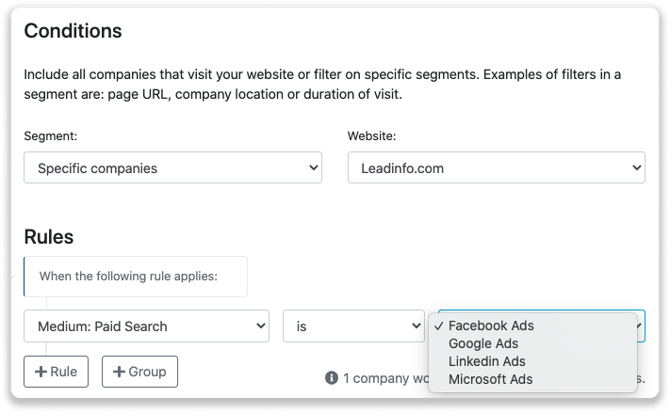
Task: Click the plus icon on Rule button
Action: (x=41, y=371)
